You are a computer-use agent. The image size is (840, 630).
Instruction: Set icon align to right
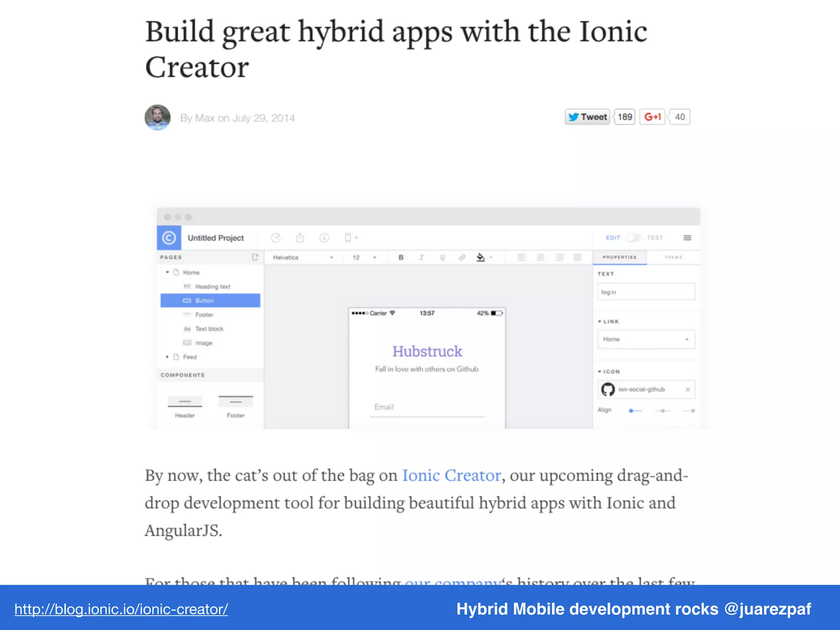[x=689, y=411]
